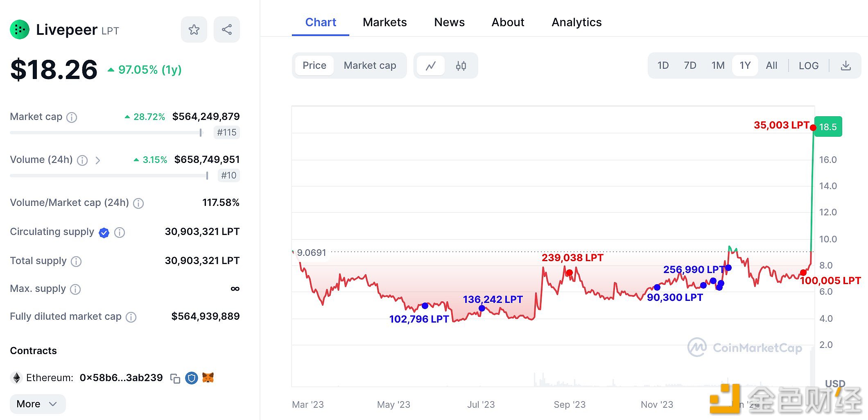Set chart range to 1D

pos(663,65)
